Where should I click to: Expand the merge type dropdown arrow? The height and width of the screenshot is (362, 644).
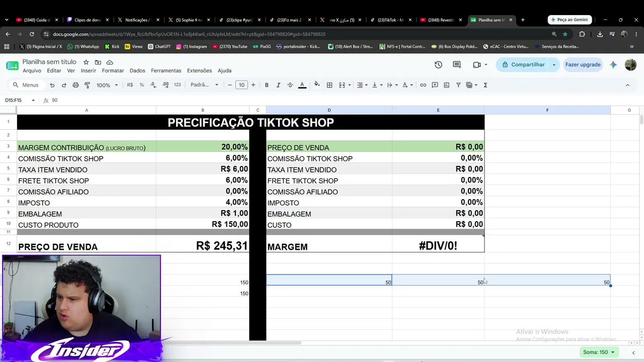349,85
